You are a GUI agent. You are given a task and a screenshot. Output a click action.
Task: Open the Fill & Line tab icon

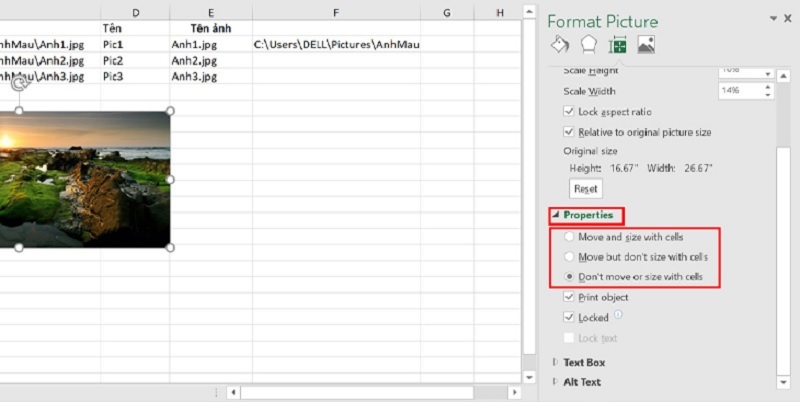560,45
